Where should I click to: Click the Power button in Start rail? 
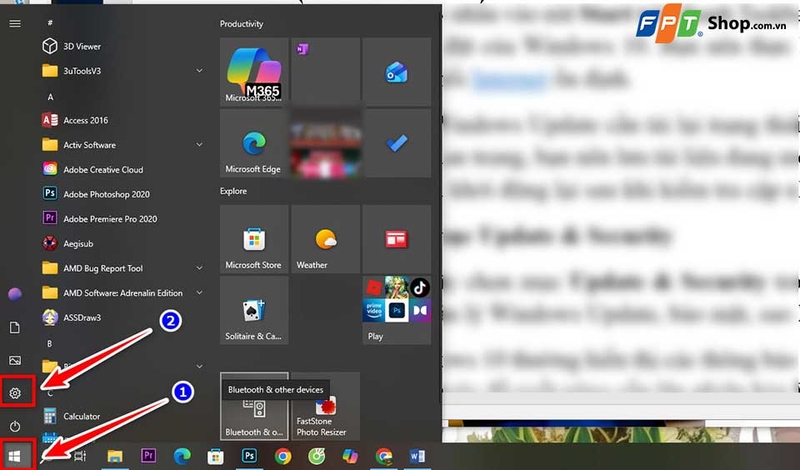click(x=15, y=426)
